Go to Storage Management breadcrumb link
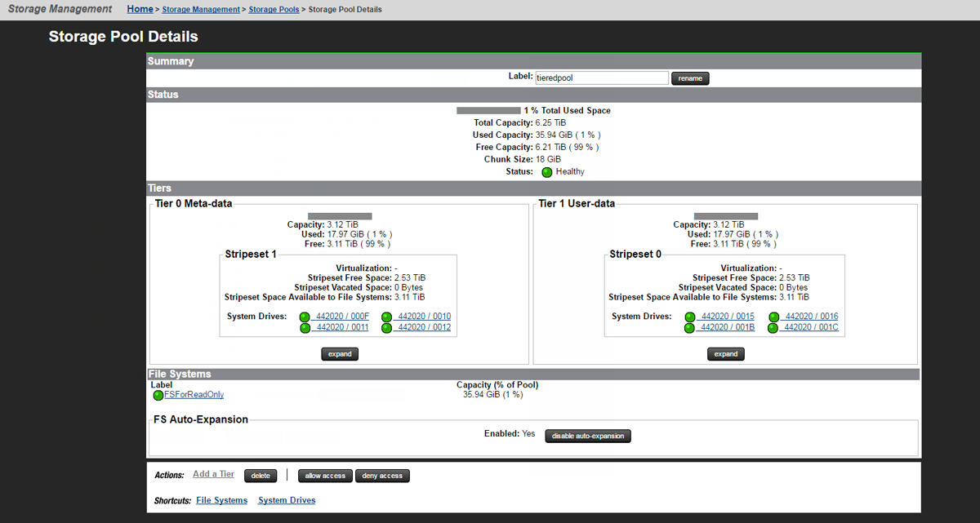Screen dimensions: 980x523 [x=201, y=10]
